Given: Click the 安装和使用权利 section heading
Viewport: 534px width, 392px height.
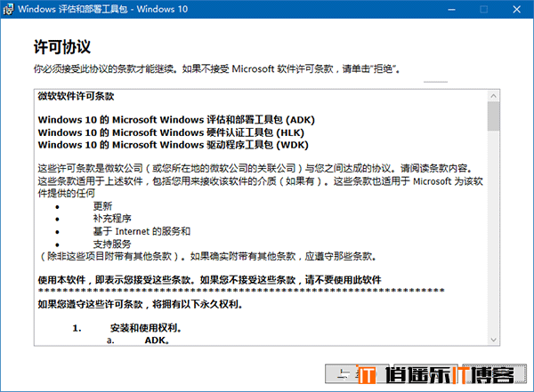Looking at the screenshot, I should 146,328.
